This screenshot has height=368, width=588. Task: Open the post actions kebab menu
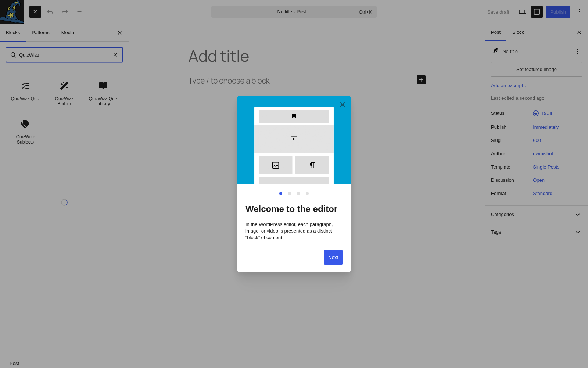click(x=578, y=52)
